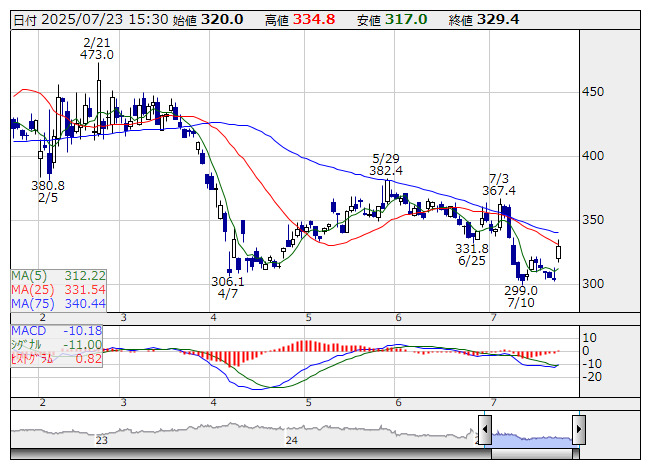653x470 pixels.
Task: Click the 5/29 382.4 high label
Action: point(386,164)
